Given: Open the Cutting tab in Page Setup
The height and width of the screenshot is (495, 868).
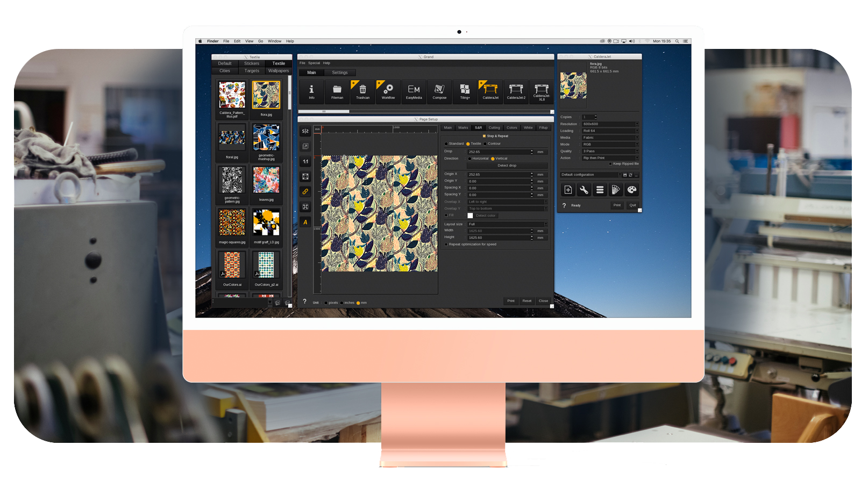Looking at the screenshot, I should point(495,128).
